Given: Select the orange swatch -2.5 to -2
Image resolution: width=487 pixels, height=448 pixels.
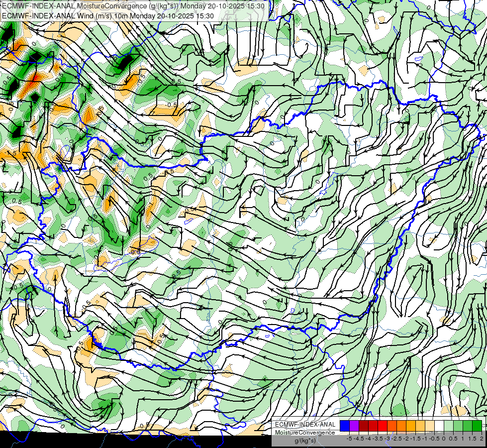Looking at the screenshot, I should [x=401, y=426].
